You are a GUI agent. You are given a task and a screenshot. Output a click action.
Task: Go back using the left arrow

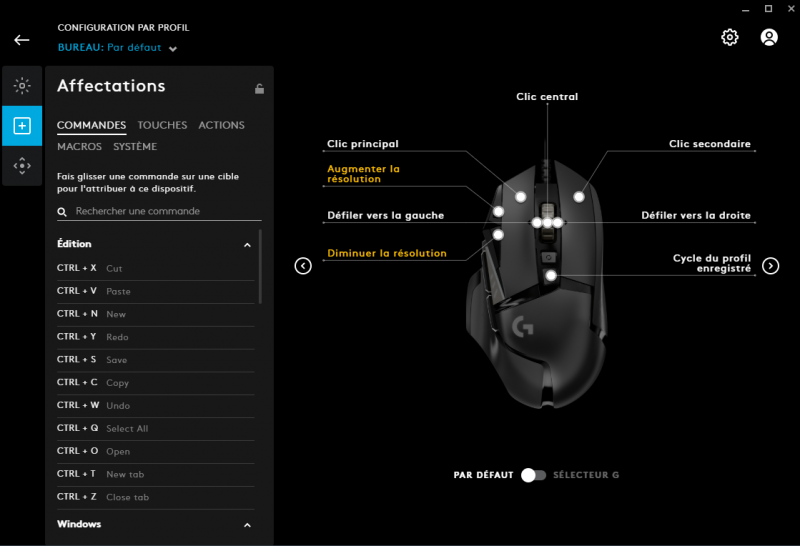point(21,40)
